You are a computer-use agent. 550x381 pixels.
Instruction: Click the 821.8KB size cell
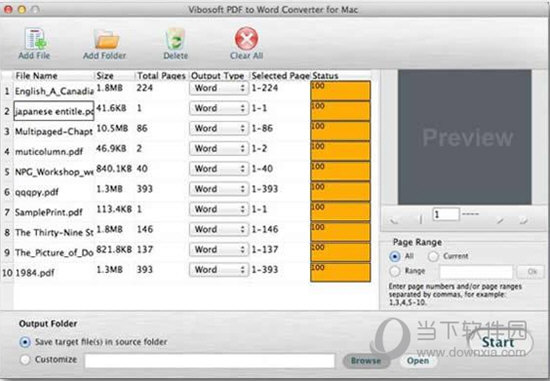[x=114, y=249]
